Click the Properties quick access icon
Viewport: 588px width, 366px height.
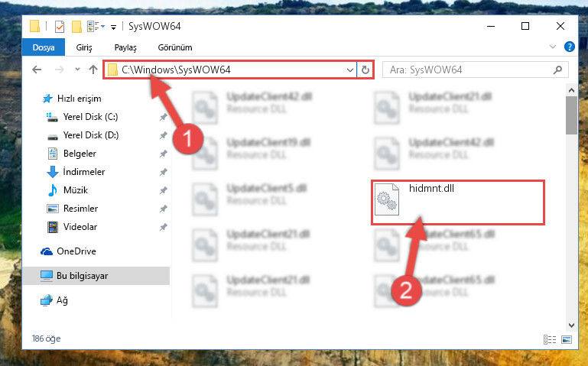tap(59, 27)
